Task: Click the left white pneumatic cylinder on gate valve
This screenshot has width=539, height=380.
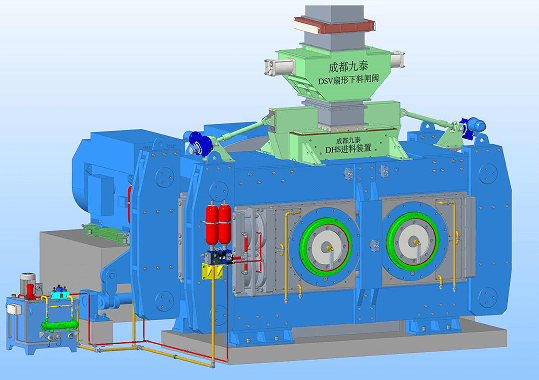Action: coord(279,67)
